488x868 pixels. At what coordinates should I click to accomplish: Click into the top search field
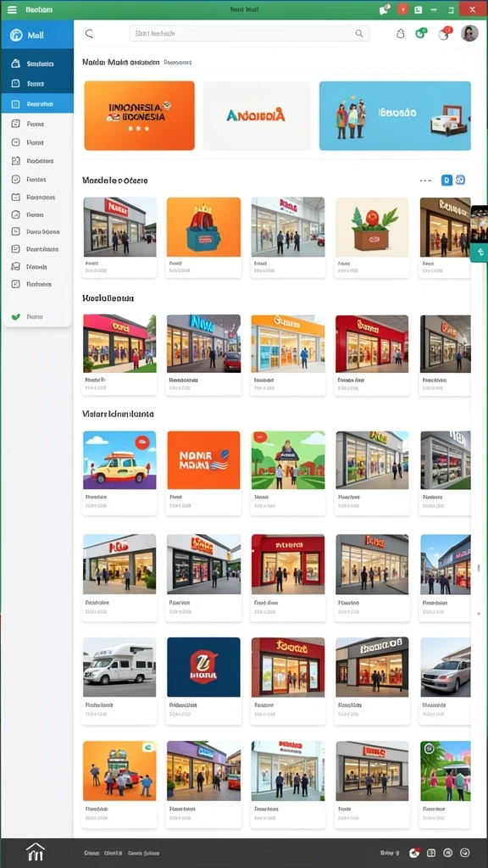249,33
